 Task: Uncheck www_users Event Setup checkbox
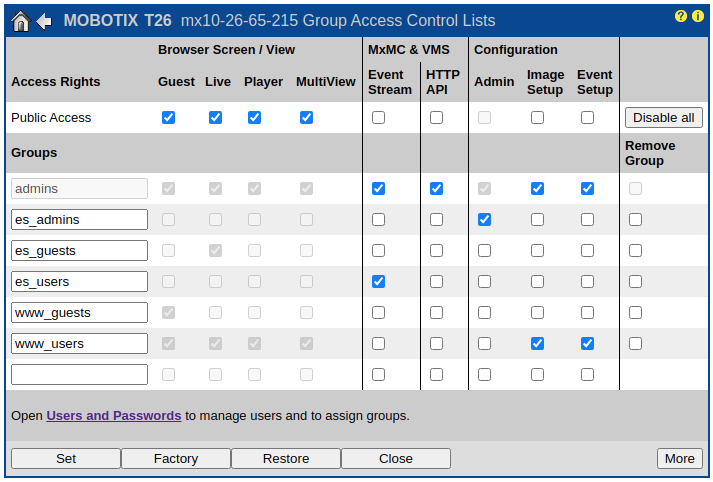587,343
